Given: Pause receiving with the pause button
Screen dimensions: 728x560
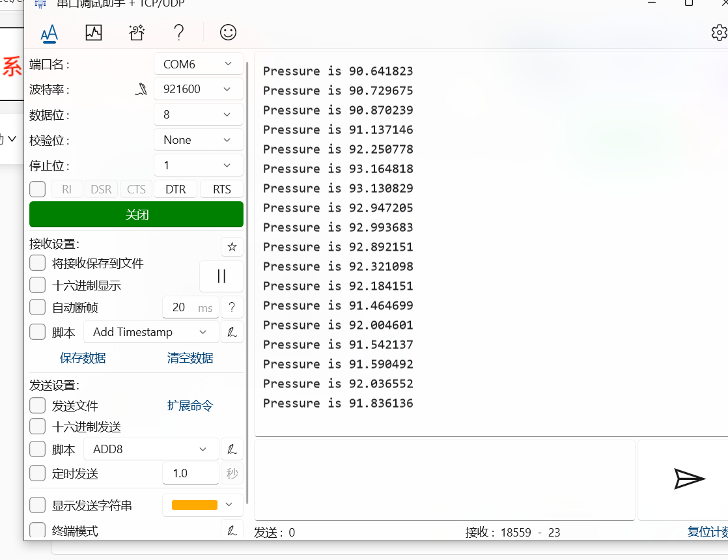Looking at the screenshot, I should coord(221,276).
